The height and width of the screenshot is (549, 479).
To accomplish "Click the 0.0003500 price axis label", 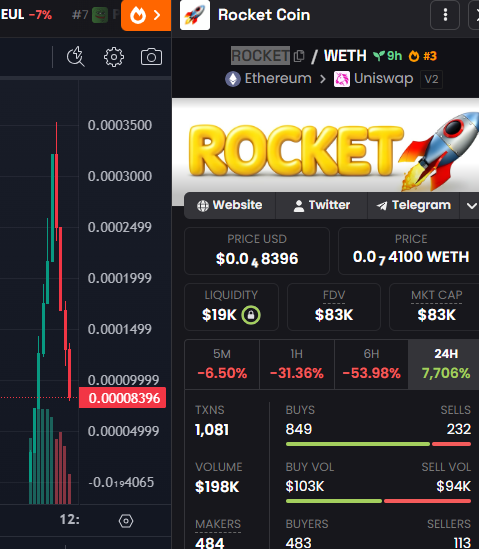I will click(120, 125).
